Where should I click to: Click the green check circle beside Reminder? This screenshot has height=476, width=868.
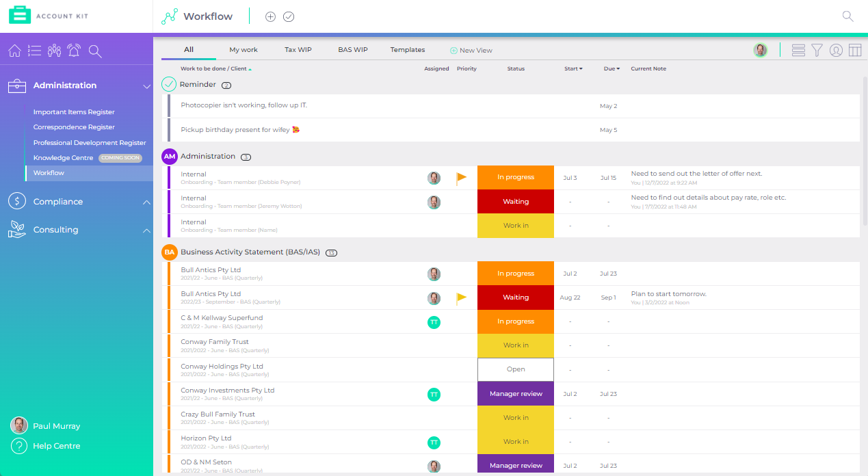[x=168, y=84]
